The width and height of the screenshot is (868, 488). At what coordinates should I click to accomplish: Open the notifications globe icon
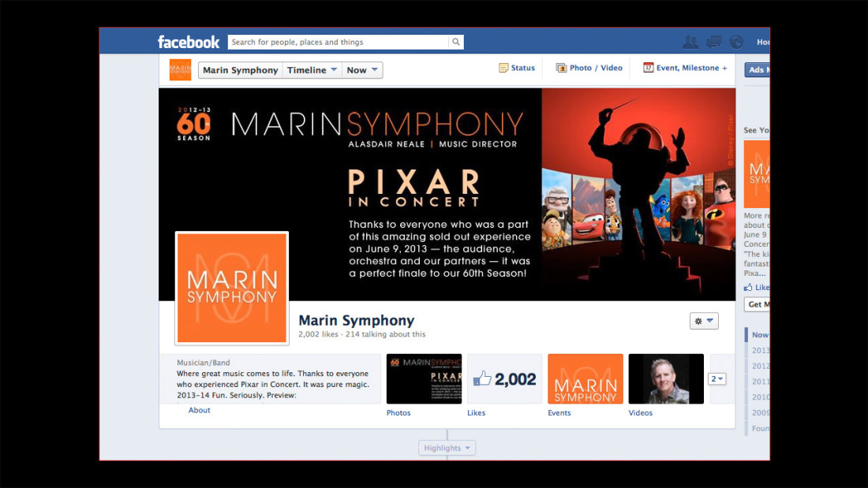click(x=736, y=42)
